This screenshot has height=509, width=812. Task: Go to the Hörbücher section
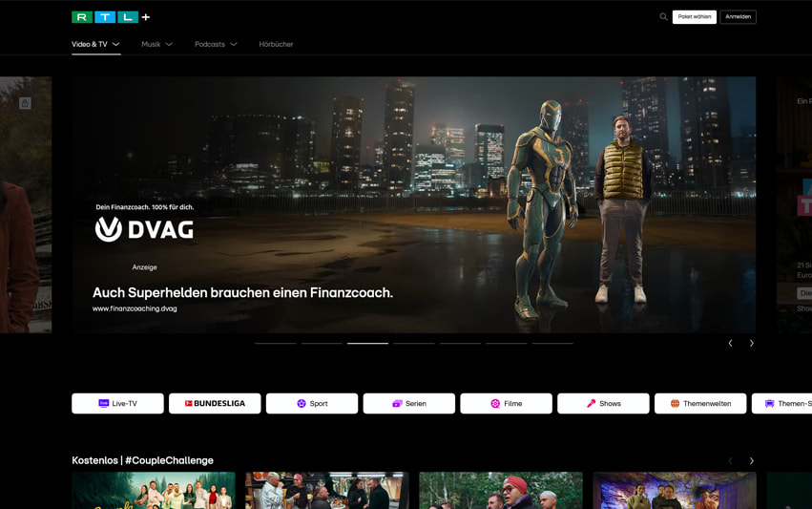tap(276, 44)
